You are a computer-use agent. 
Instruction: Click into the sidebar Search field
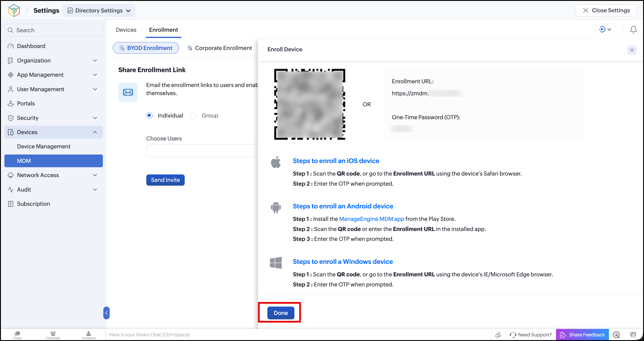[54, 30]
